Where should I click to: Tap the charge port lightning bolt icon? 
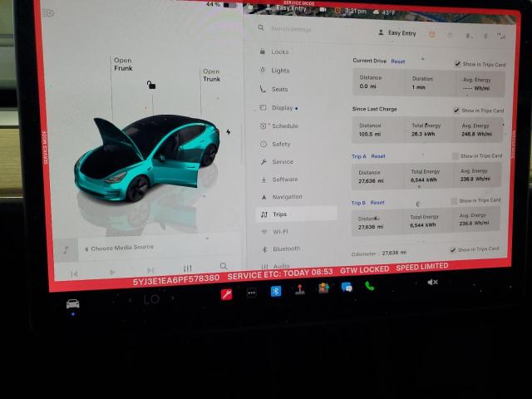(x=229, y=131)
